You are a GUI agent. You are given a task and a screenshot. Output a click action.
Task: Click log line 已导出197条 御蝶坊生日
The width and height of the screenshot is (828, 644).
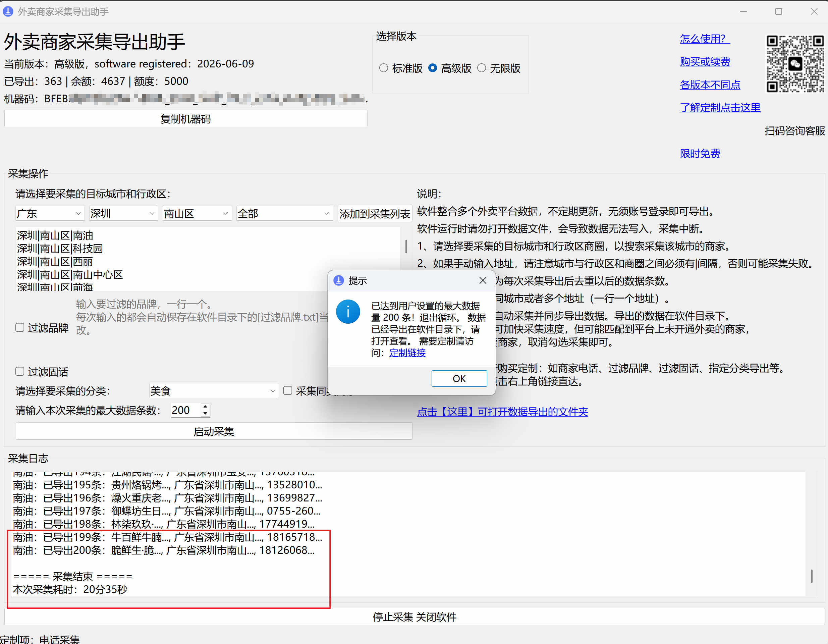click(x=166, y=511)
